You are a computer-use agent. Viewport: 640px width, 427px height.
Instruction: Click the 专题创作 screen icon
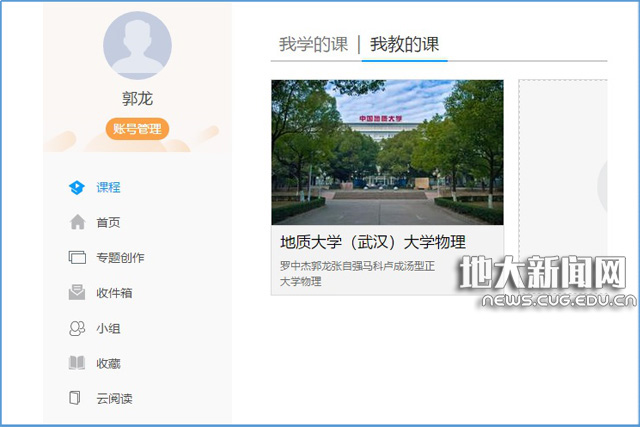(77, 258)
